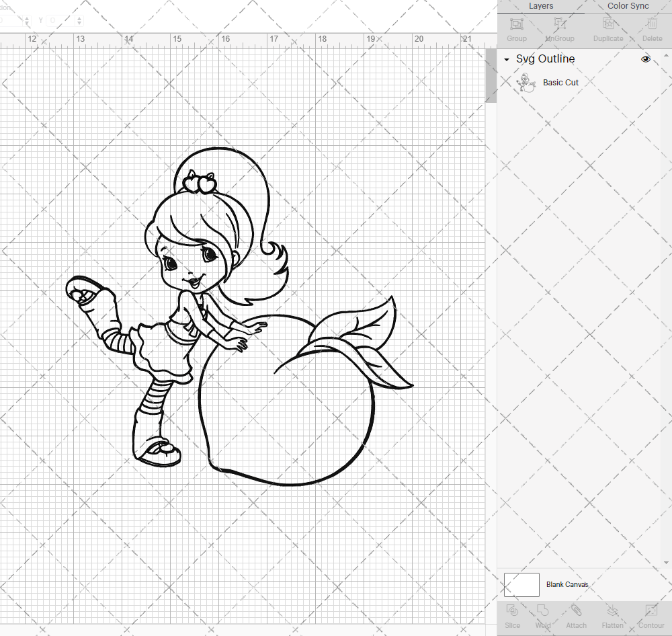Click the Contour tool icon
This screenshot has width=672, height=636.
(x=651, y=610)
